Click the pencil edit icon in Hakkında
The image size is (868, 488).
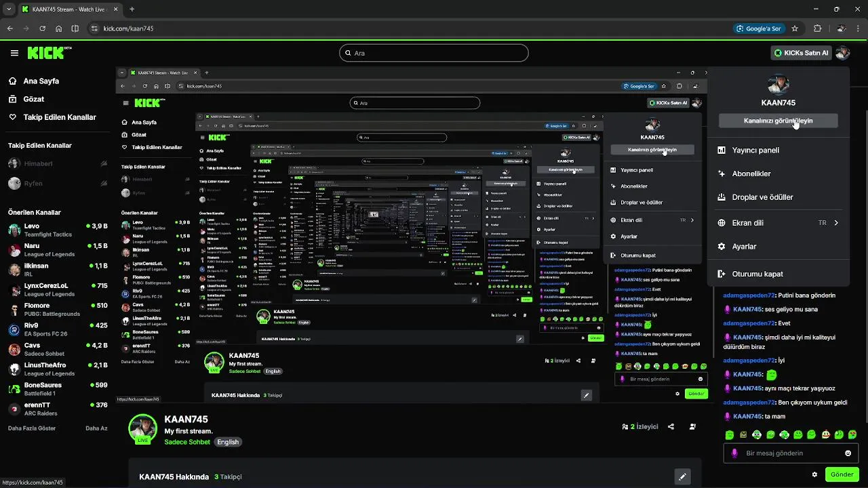coord(682,476)
